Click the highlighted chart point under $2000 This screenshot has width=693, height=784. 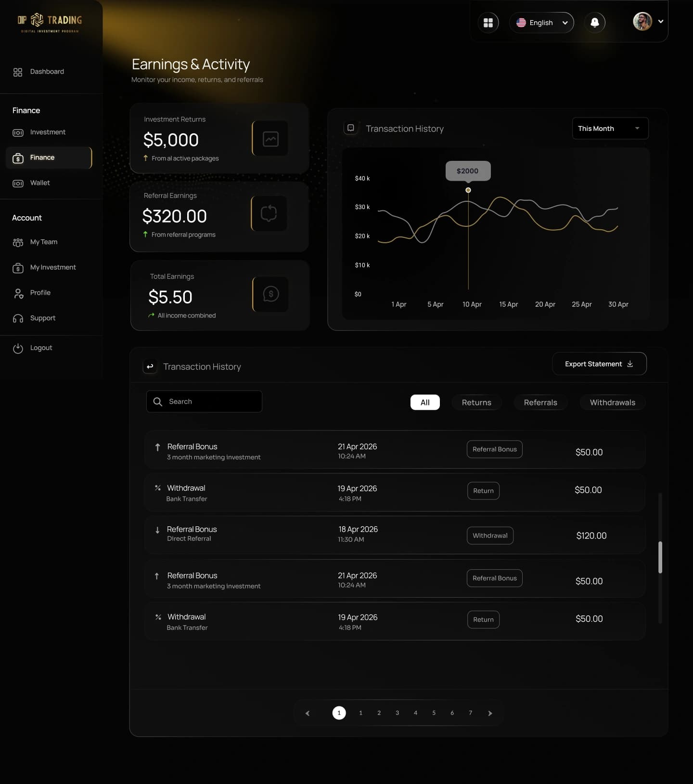coord(468,190)
